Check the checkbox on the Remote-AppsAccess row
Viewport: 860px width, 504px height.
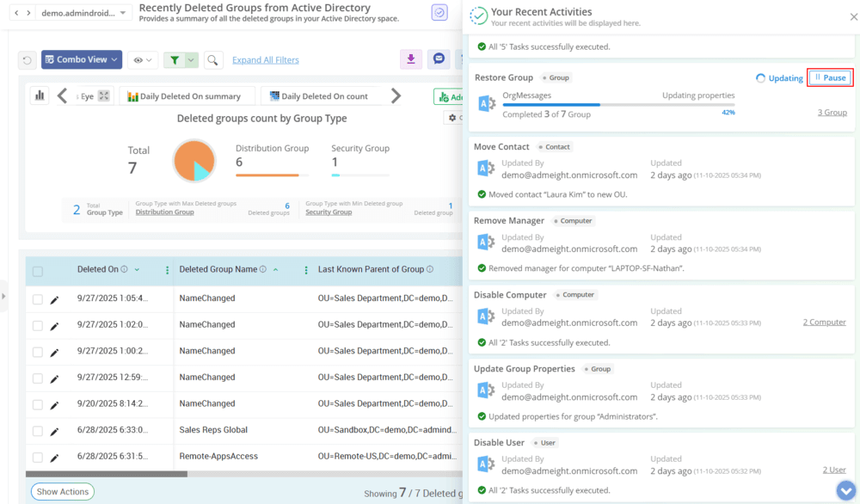point(38,456)
